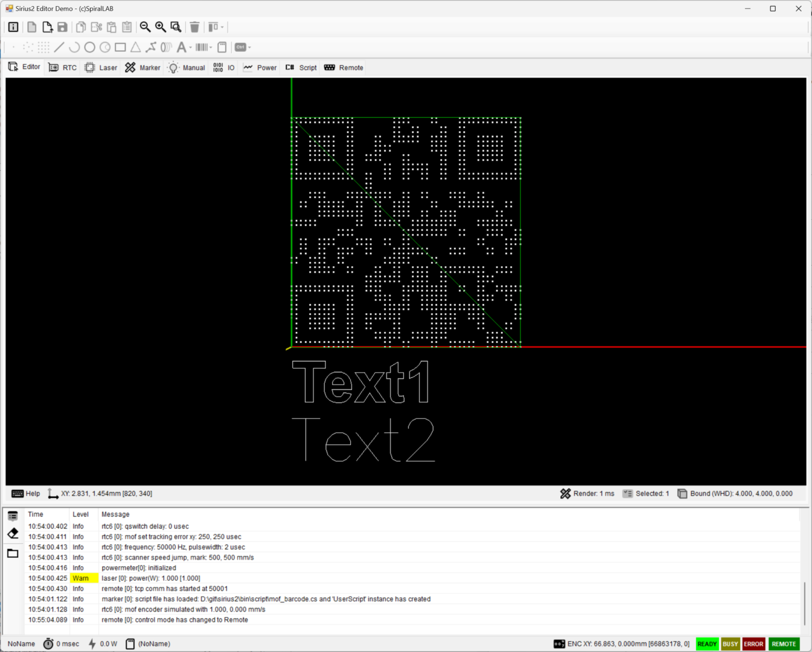Screen dimensions: 812x652
Task: Select the trepan circle tool
Action: [x=105, y=47]
